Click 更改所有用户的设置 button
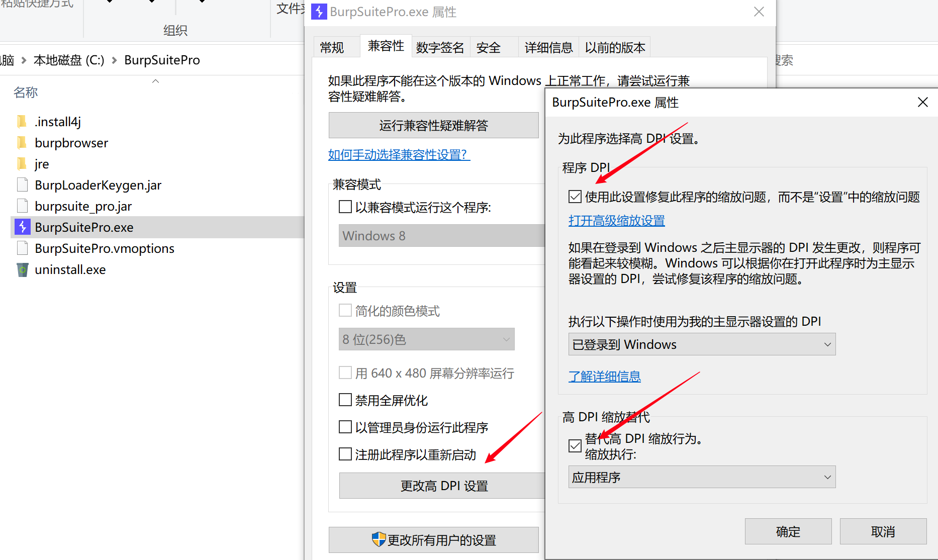938x560 pixels. [433, 540]
